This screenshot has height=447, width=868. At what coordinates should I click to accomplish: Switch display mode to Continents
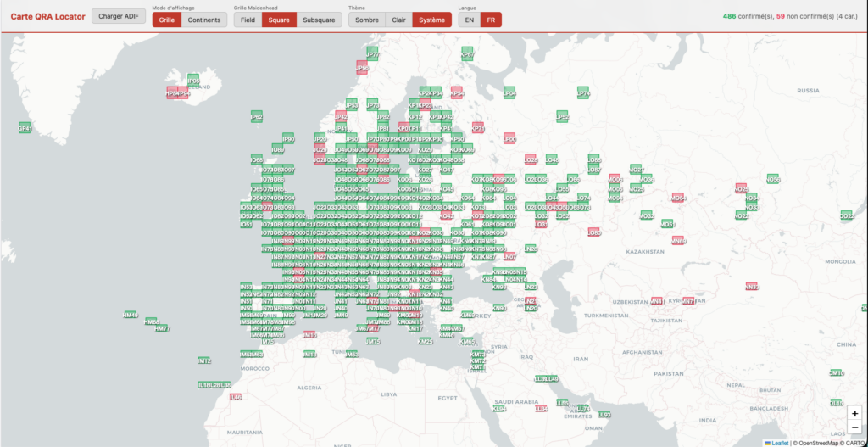203,20
